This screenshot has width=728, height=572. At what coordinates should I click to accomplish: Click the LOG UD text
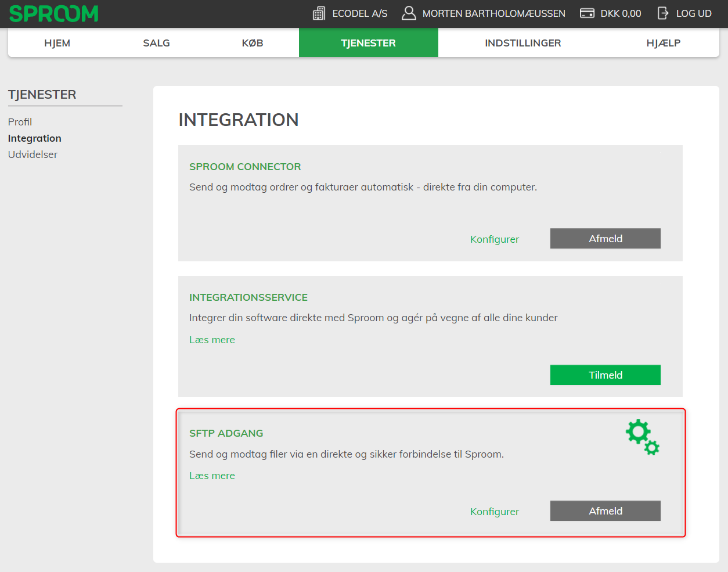click(694, 13)
